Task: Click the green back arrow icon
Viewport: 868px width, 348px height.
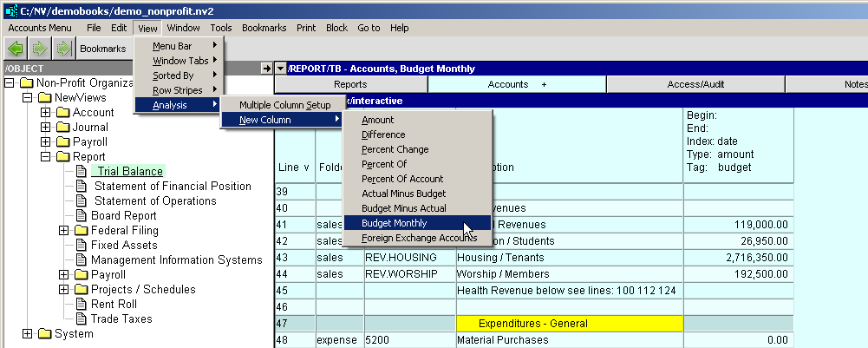Action: (16, 49)
